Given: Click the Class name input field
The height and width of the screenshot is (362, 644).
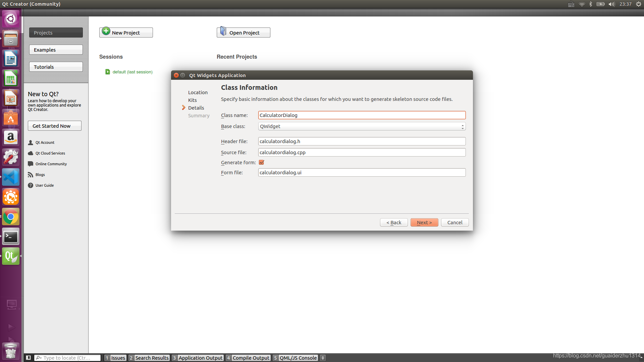Looking at the screenshot, I should click(x=361, y=115).
